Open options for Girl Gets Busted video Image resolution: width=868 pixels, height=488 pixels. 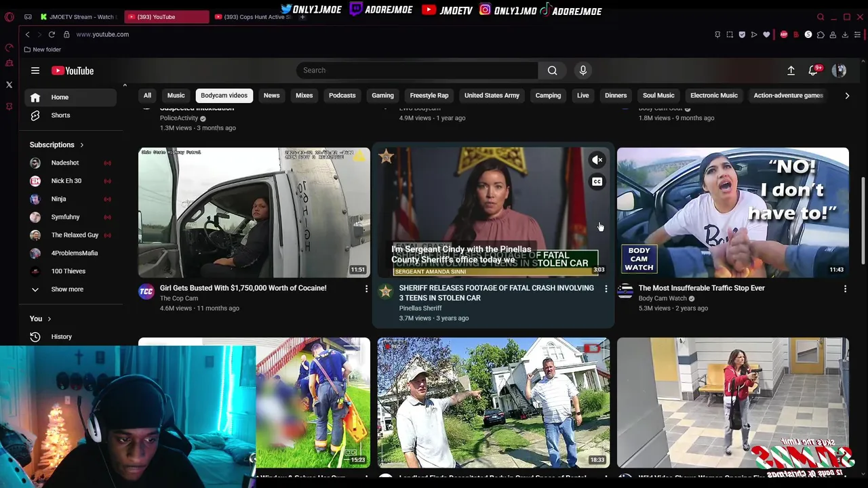click(366, 289)
